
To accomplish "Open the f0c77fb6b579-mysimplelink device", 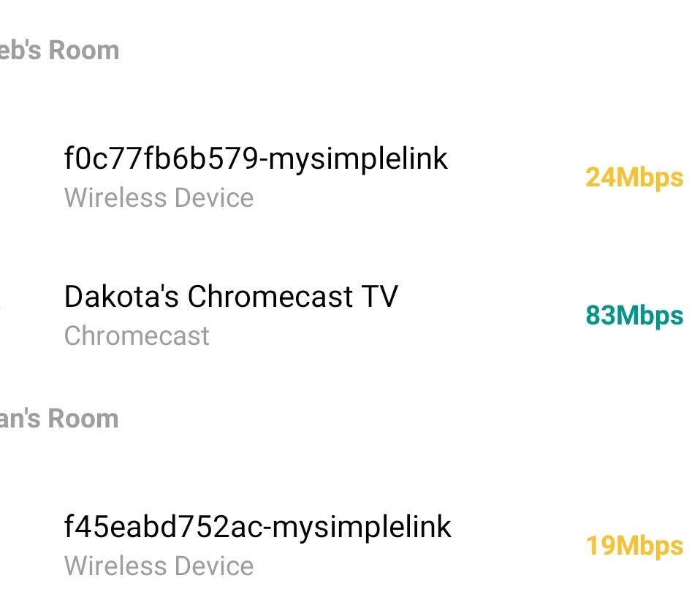I will coord(256,159).
